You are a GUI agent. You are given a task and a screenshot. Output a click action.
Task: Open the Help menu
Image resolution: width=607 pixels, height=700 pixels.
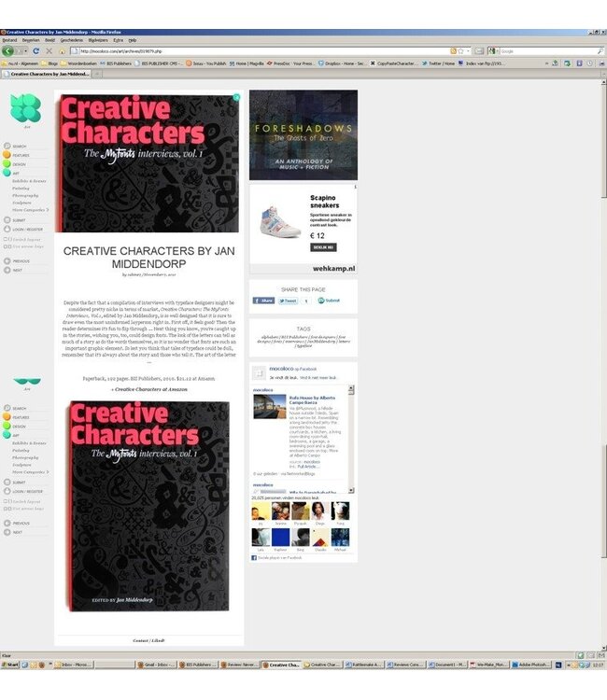point(133,40)
